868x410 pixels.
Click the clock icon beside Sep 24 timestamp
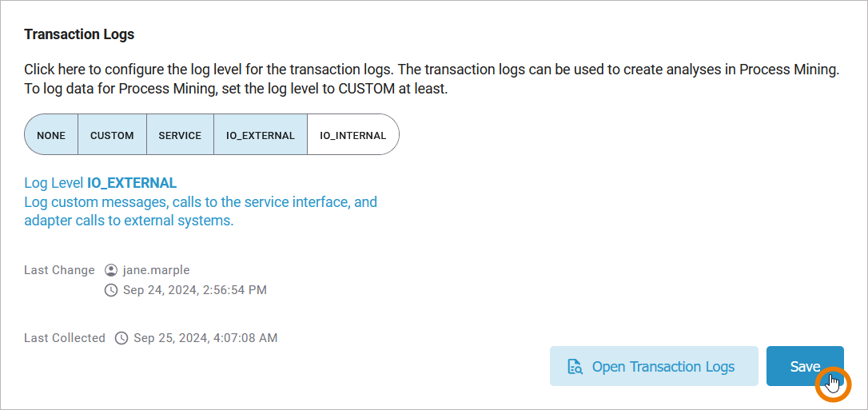coord(111,290)
